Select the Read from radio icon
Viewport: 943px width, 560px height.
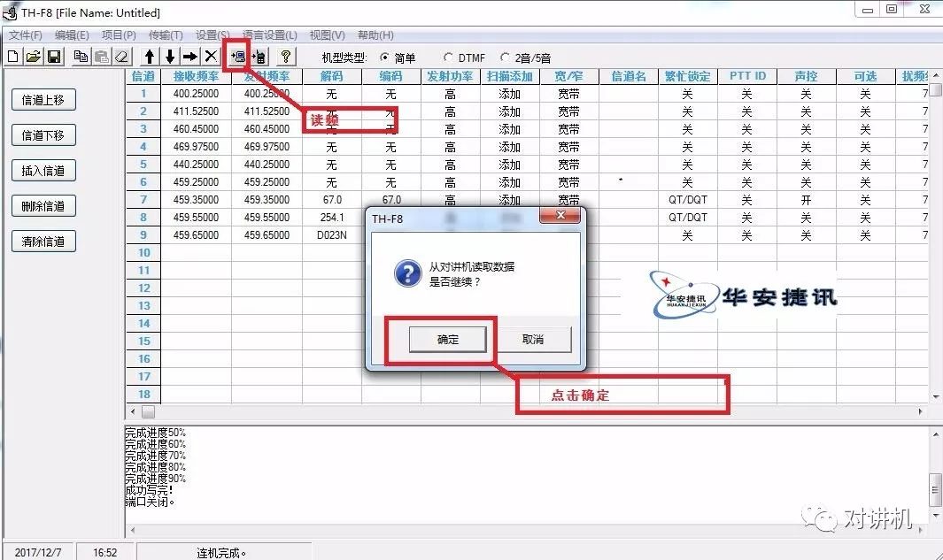[x=237, y=57]
